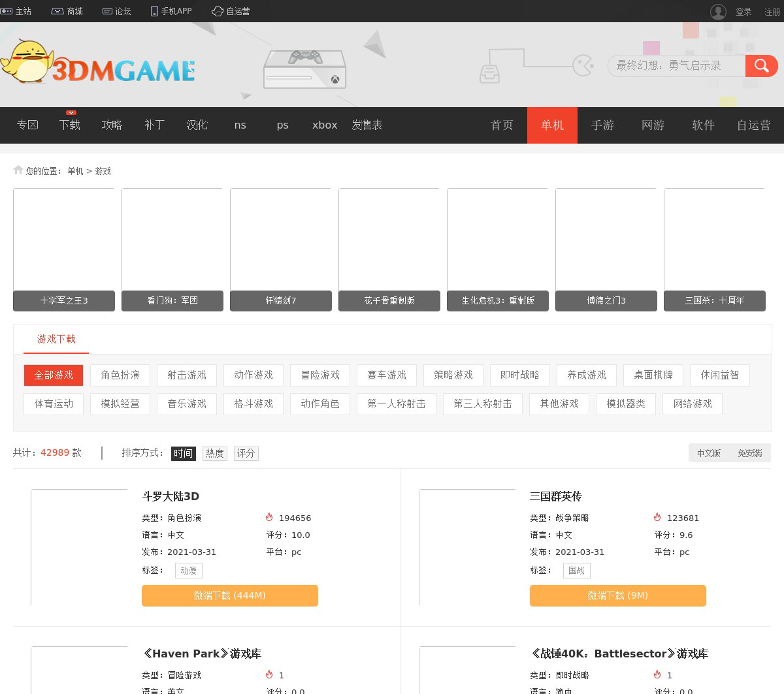Viewport: 784px width, 694px height.
Task: Switch to the 手游 navigation tab
Action: click(x=602, y=125)
